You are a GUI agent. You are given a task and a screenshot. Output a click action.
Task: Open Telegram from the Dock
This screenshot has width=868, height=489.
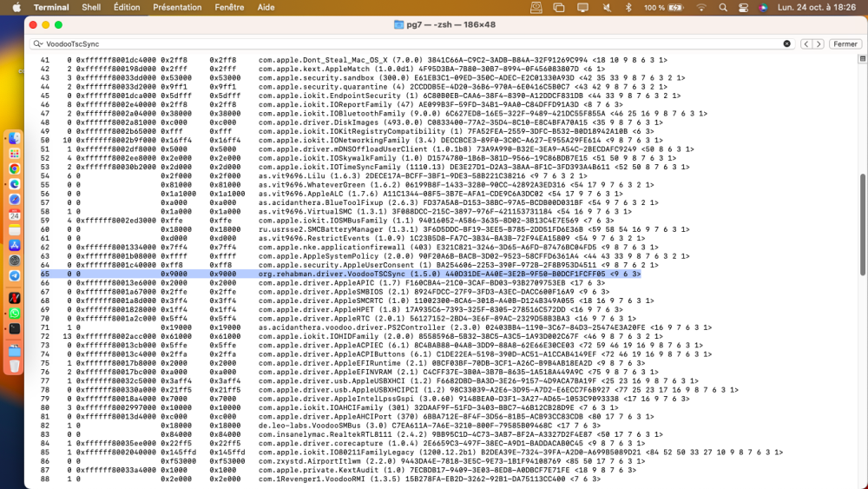click(15, 276)
